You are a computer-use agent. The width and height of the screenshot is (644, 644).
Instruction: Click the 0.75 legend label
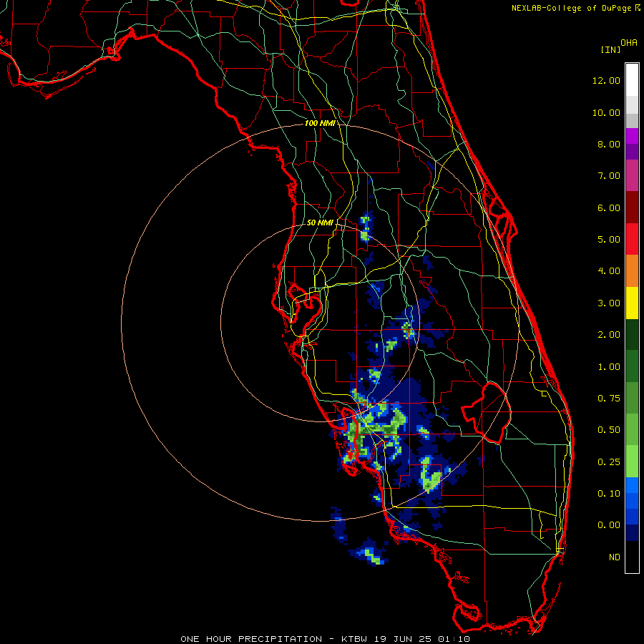click(x=608, y=399)
